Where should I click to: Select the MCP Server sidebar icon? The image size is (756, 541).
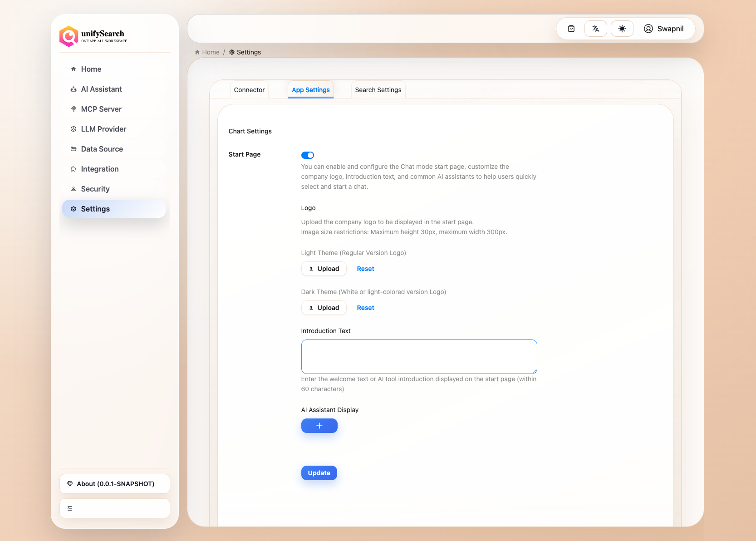(x=74, y=109)
